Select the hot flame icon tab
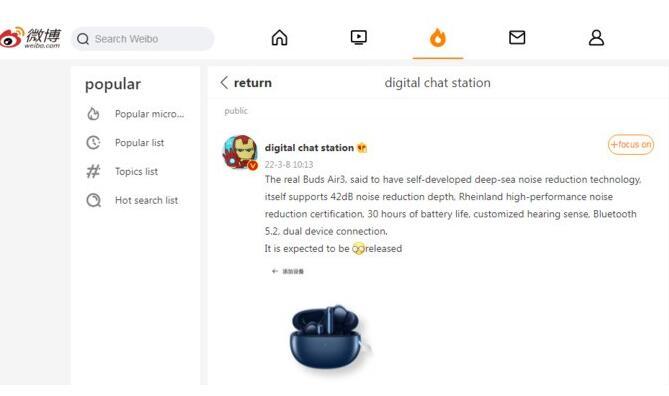669x396 pixels. (x=438, y=38)
